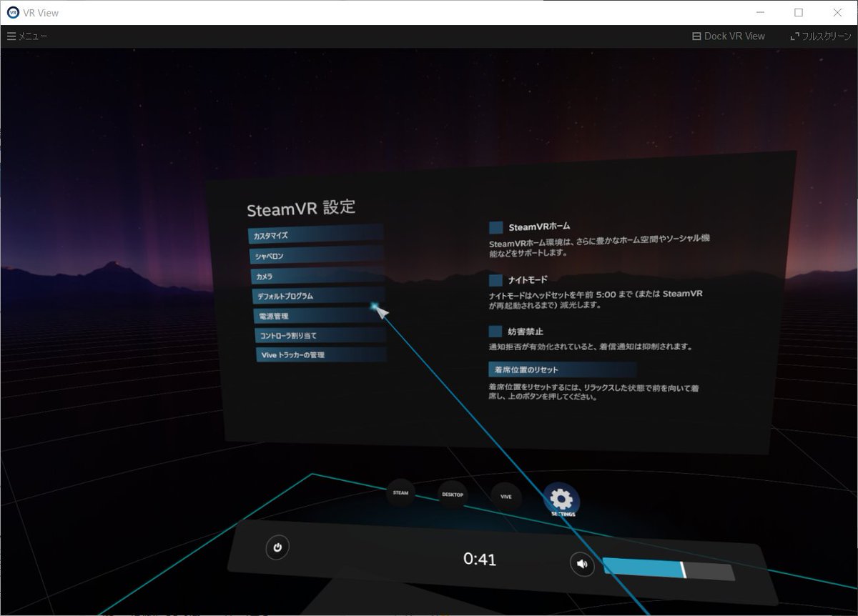Open デフォルトプログラム settings category
The image size is (858, 616).
[319, 295]
